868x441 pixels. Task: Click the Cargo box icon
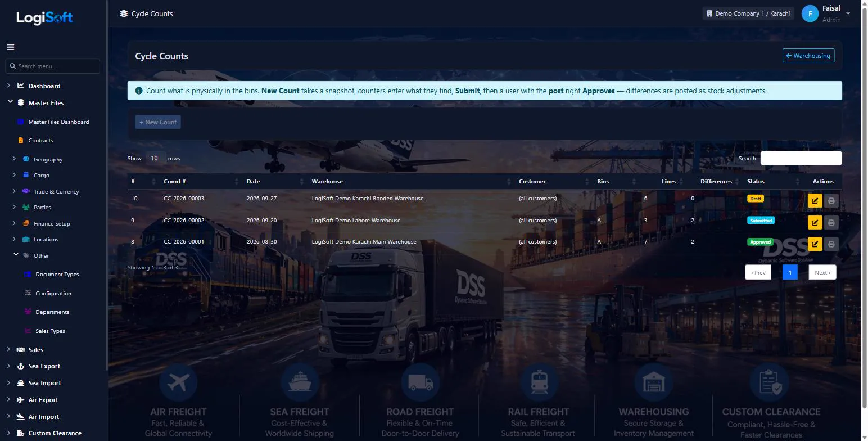point(26,175)
